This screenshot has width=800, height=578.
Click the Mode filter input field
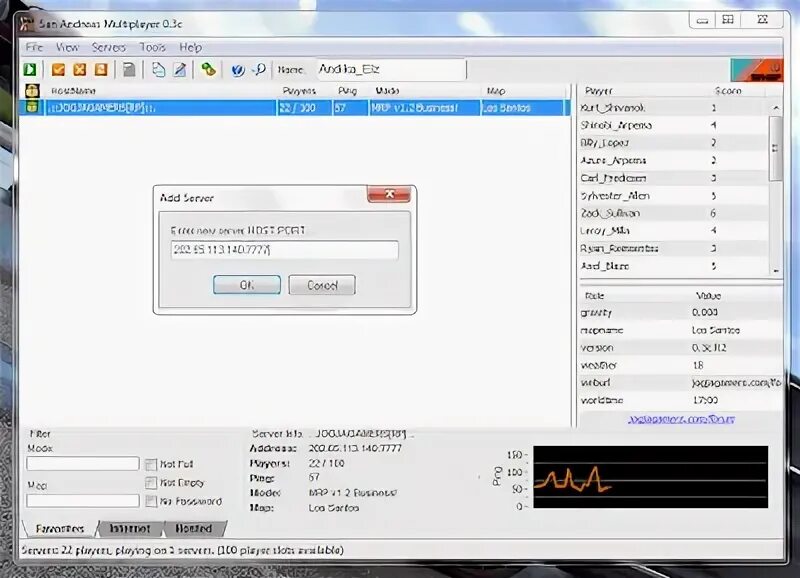pos(83,463)
